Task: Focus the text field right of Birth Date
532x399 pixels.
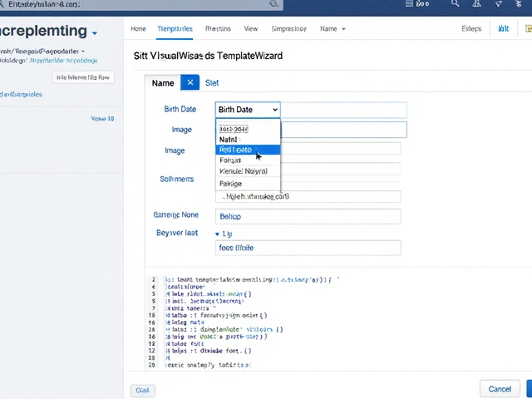Action: click(x=343, y=110)
